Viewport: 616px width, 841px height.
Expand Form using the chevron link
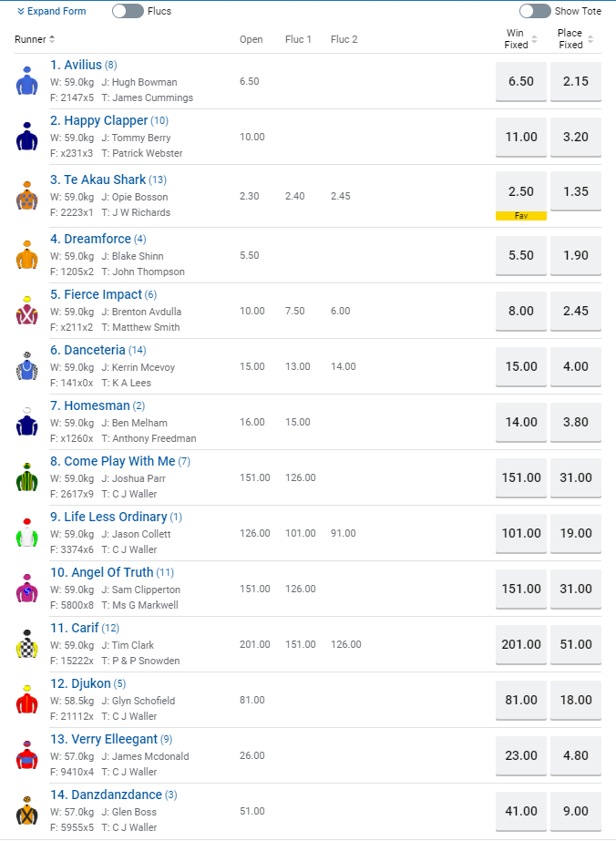(x=52, y=11)
